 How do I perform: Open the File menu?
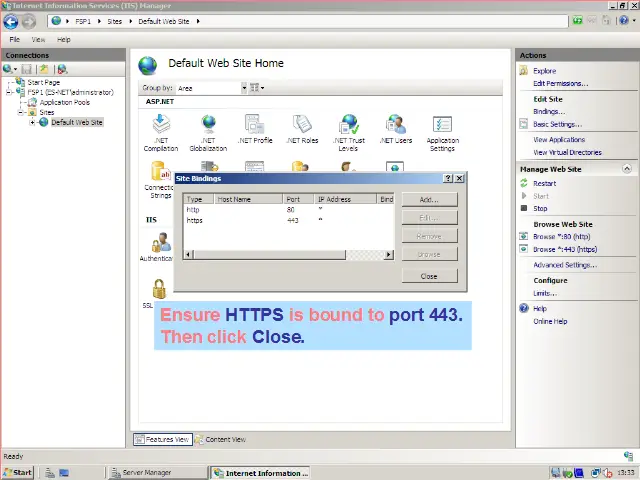[x=14, y=40]
